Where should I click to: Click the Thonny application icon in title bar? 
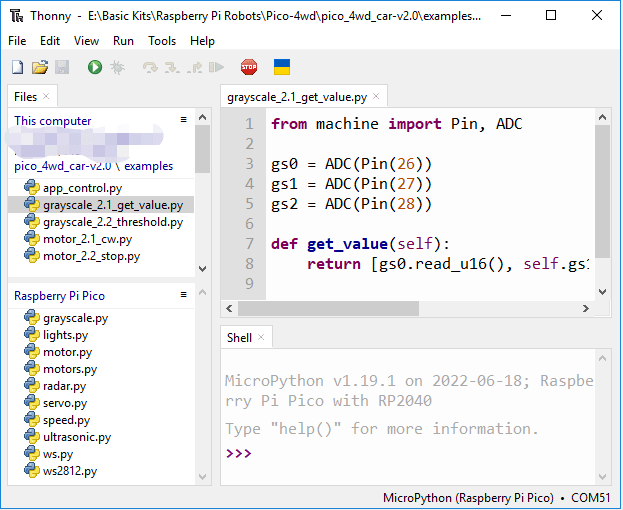point(17,16)
